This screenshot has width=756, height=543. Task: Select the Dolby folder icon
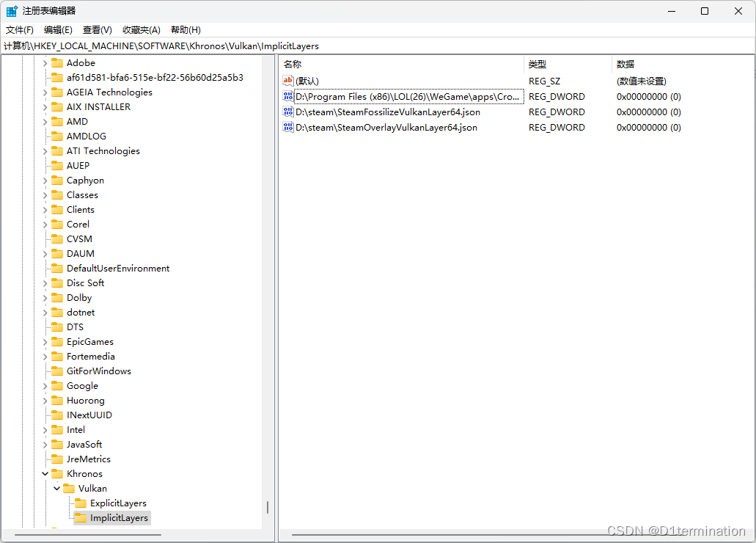[57, 298]
